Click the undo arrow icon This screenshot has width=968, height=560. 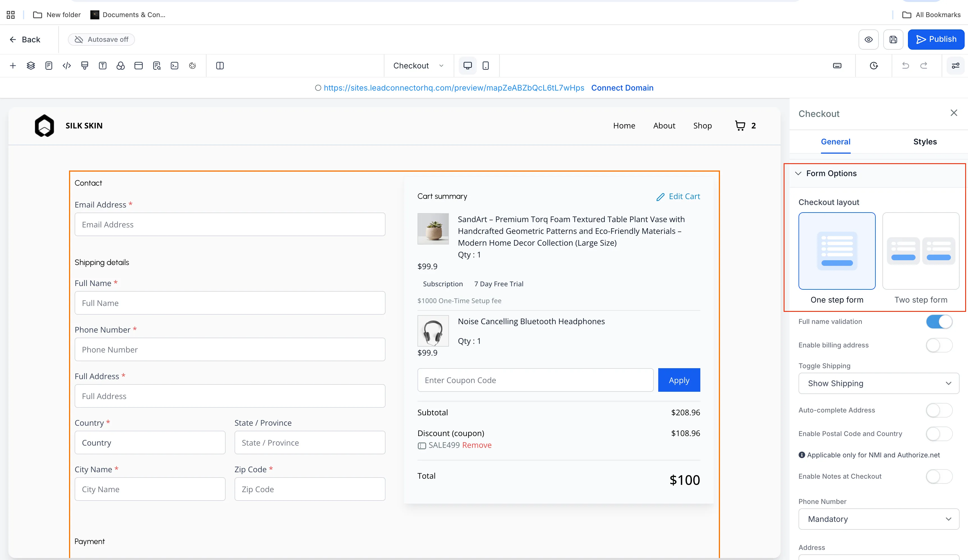click(905, 66)
